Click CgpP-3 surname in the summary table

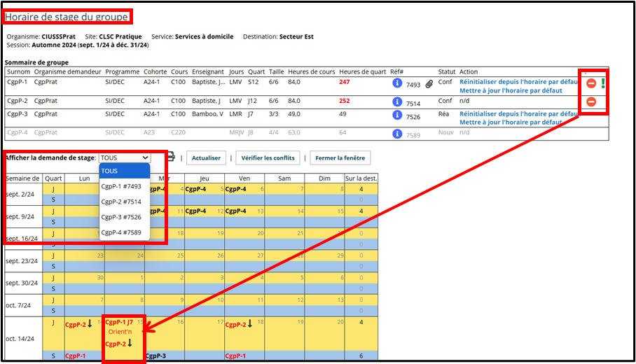(18, 114)
